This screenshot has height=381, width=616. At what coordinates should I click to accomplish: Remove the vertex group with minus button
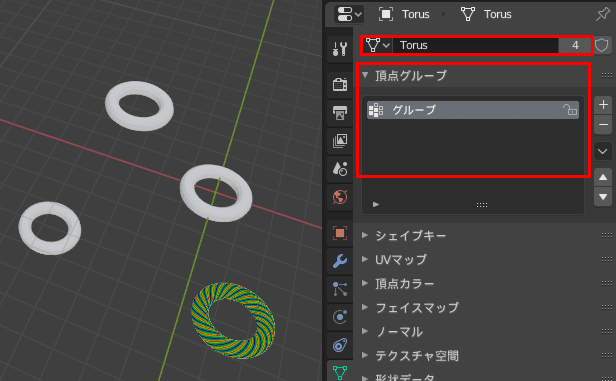(603, 125)
